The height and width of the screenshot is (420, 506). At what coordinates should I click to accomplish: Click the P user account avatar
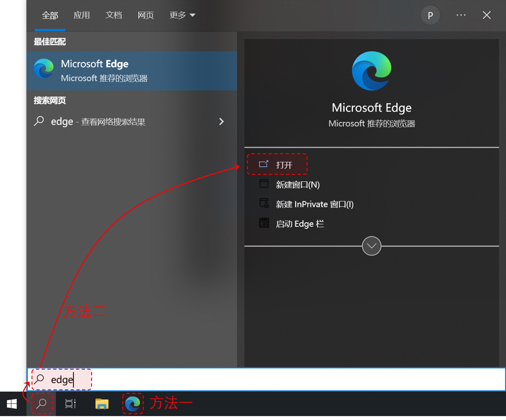click(430, 15)
